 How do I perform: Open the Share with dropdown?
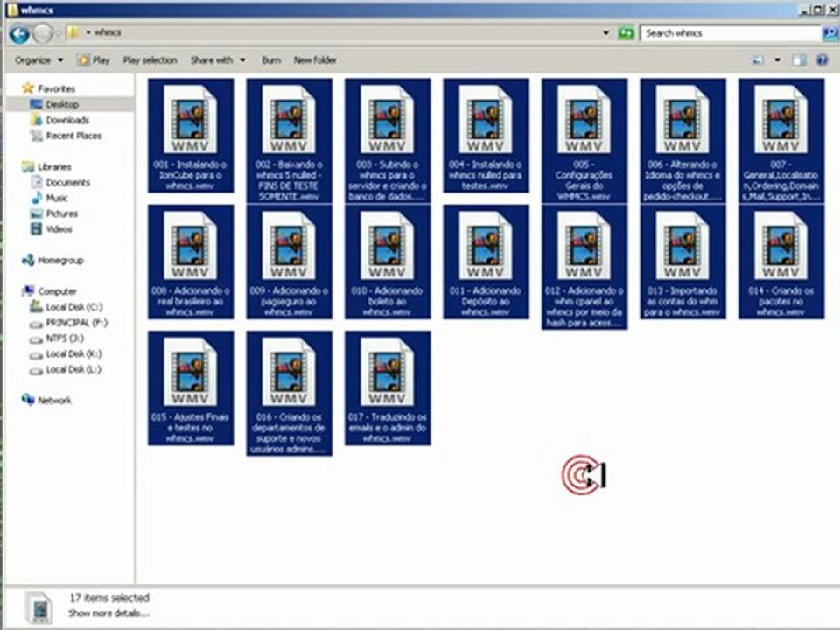[218, 60]
